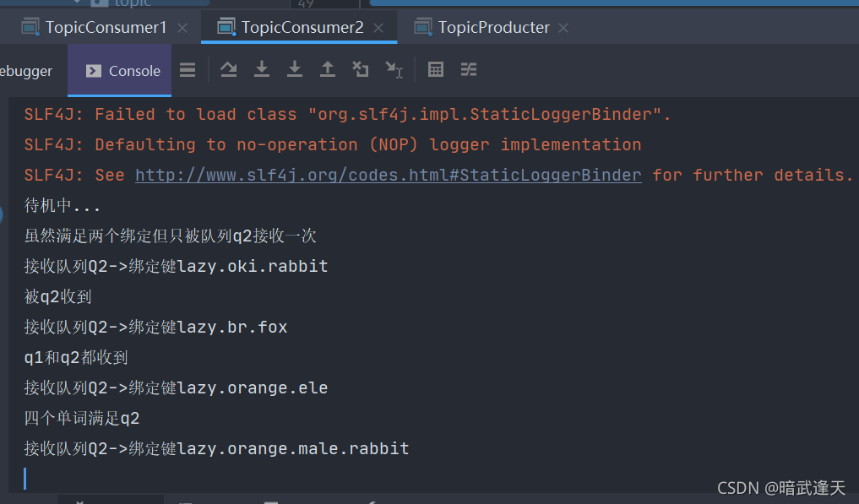The height and width of the screenshot is (504, 859).
Task: Click the Run to Cursor icon
Action: coord(394,69)
